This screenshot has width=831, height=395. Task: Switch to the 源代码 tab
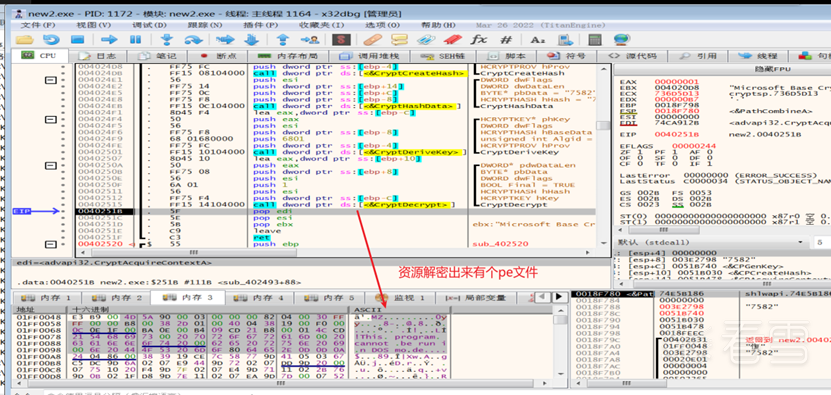click(634, 56)
